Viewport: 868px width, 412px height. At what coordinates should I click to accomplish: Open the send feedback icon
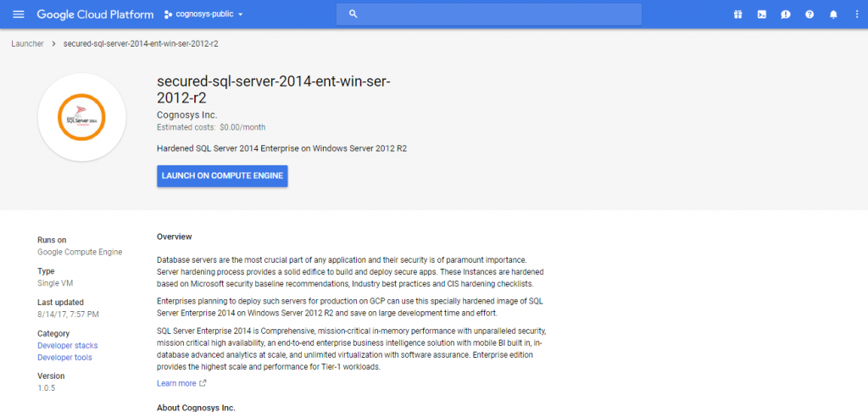(786, 14)
